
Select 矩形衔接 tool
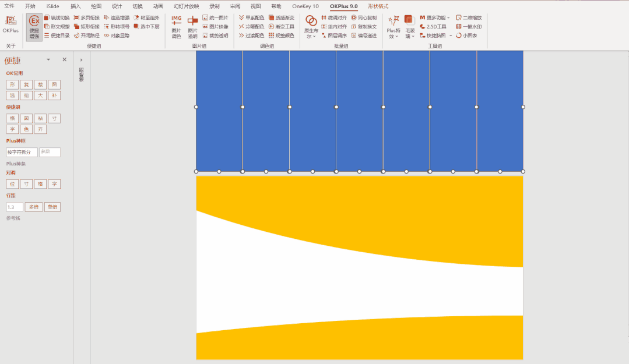87,26
